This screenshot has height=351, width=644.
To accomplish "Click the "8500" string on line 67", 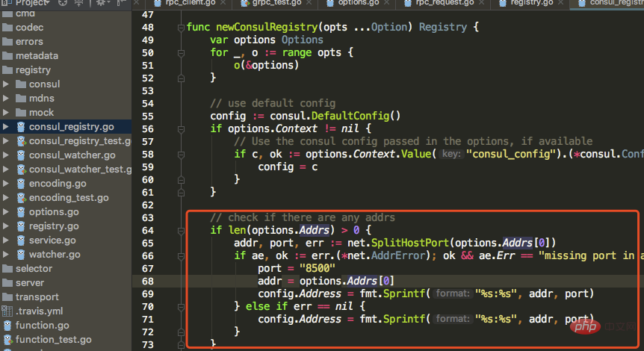I will click(x=317, y=268).
